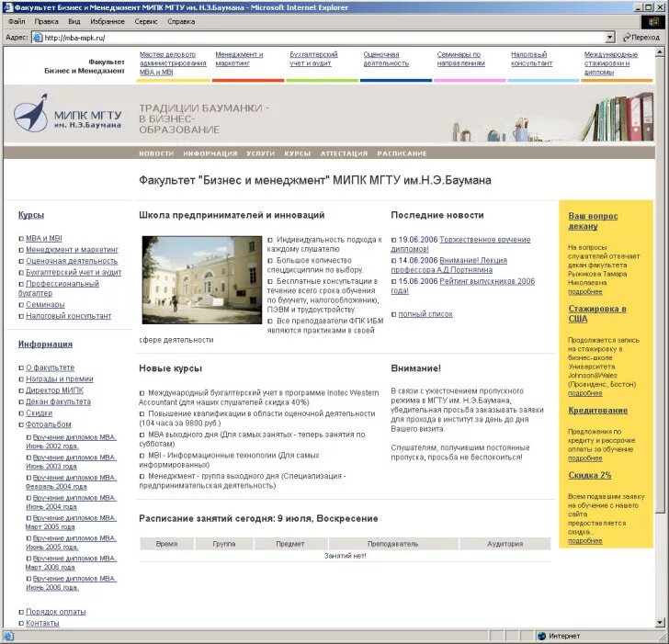
Task: Click the vertical scrollbar up arrow
Action: 660,51
